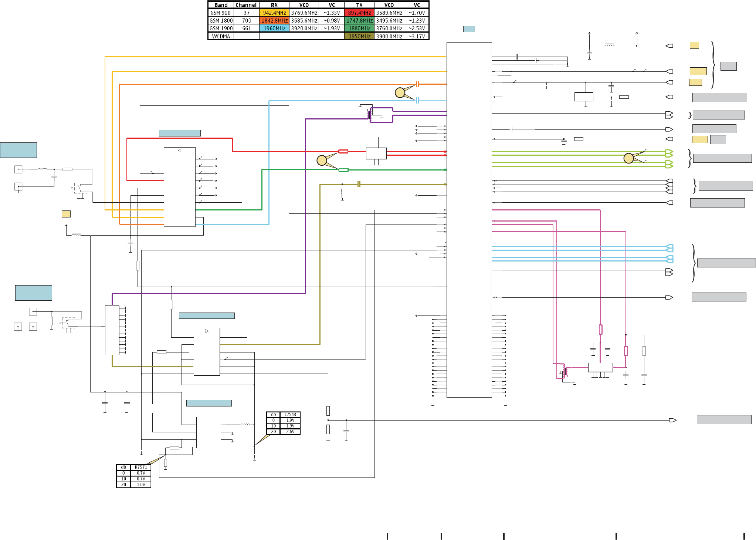Click the large central IC block
756x540 pixels.
tap(469, 219)
